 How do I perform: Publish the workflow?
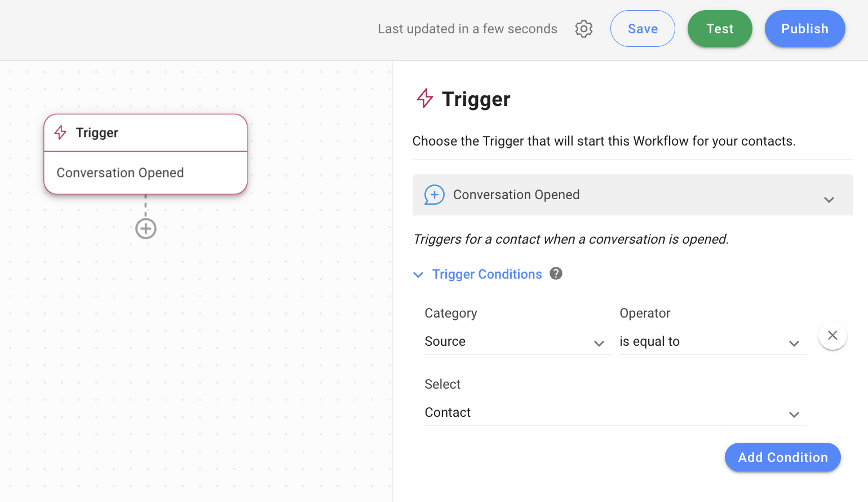click(805, 28)
